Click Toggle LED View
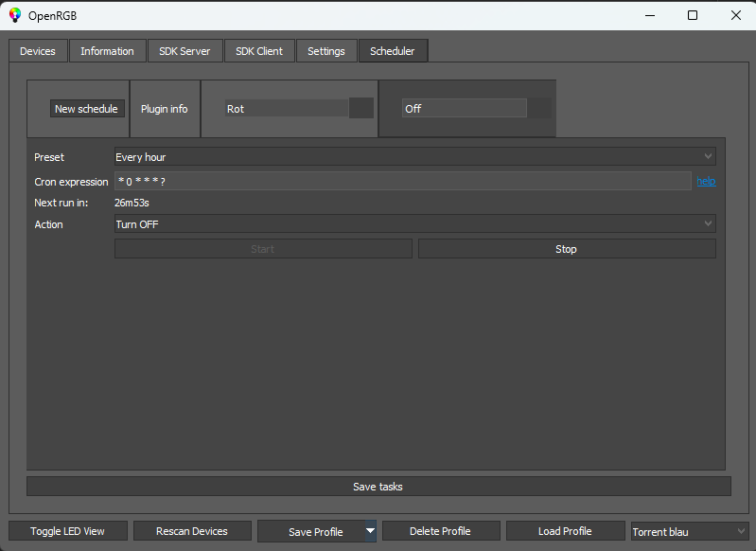 [68, 531]
